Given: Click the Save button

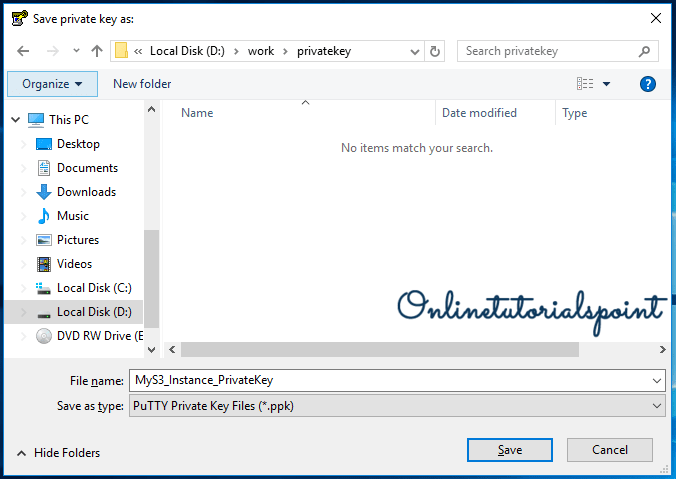Looking at the screenshot, I should pos(509,450).
